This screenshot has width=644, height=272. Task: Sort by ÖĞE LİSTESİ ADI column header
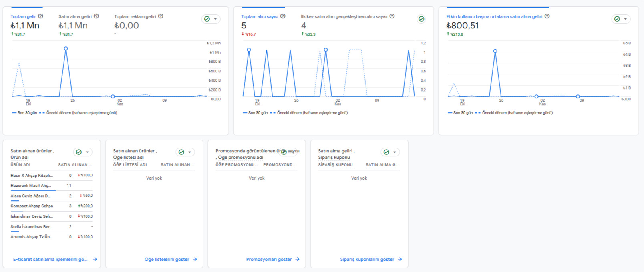pos(130,165)
